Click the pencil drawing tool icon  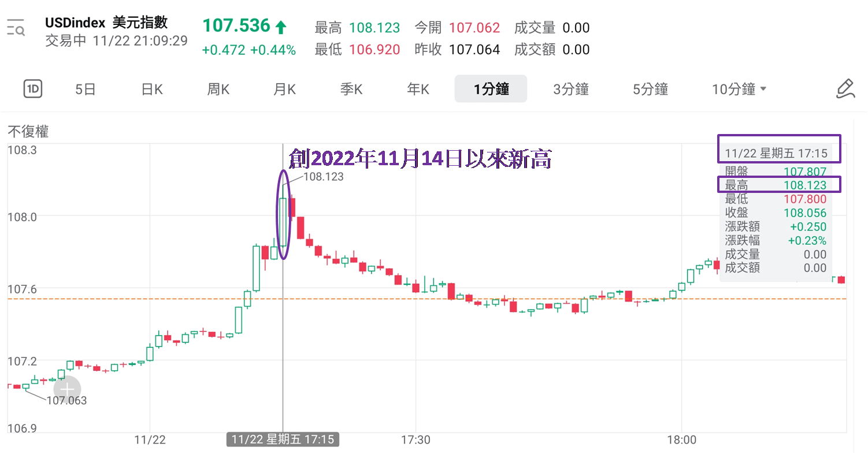[x=845, y=89]
